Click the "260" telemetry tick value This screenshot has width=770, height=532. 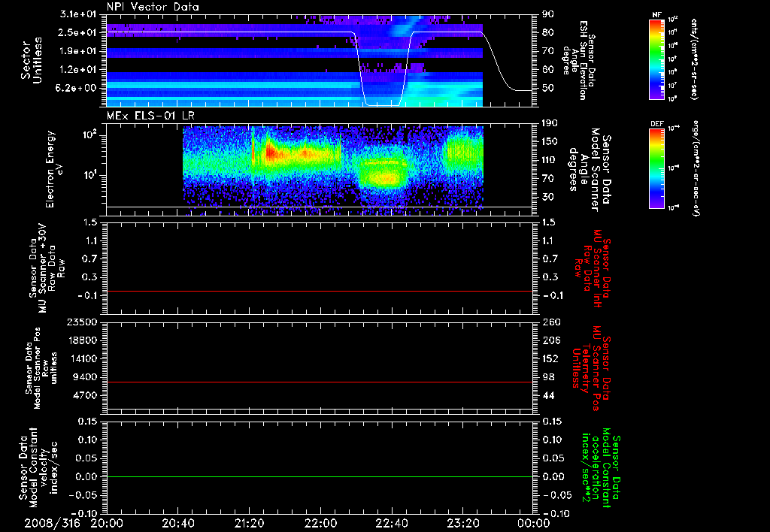550,322
